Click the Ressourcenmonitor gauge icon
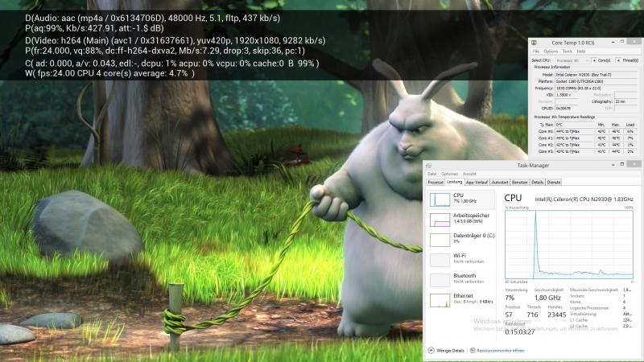The image size is (644, 362). tap(473, 351)
